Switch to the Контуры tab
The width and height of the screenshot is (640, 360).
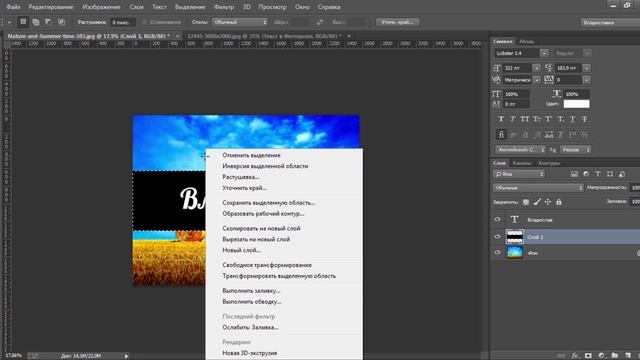[549, 163]
